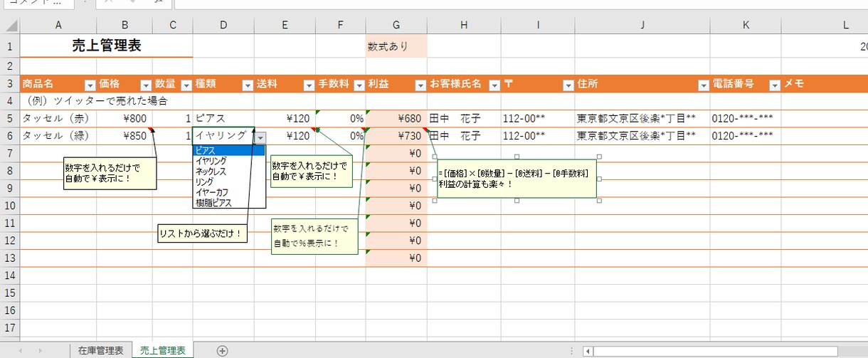The image size is (868, 358).
Task: Open the 種類 column filter dropdown
Action: (247, 85)
